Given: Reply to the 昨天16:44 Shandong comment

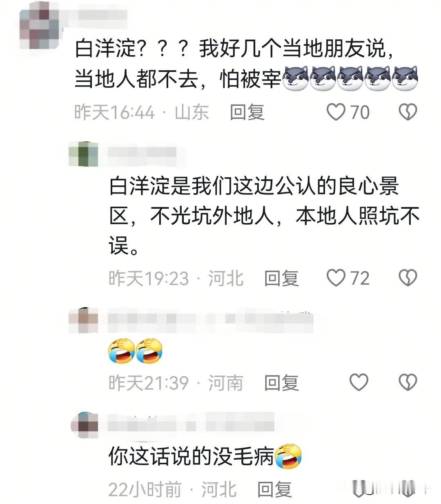Looking at the screenshot, I should (x=247, y=112).
